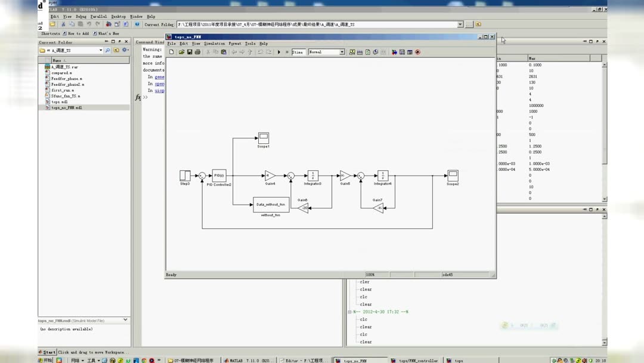Start the simulation with the play button

pos(279,52)
